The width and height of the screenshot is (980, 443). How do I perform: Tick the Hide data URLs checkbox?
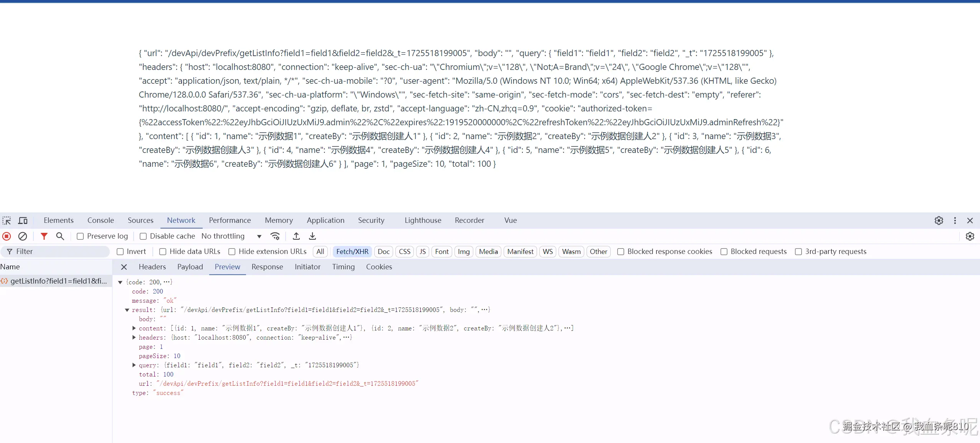click(163, 252)
